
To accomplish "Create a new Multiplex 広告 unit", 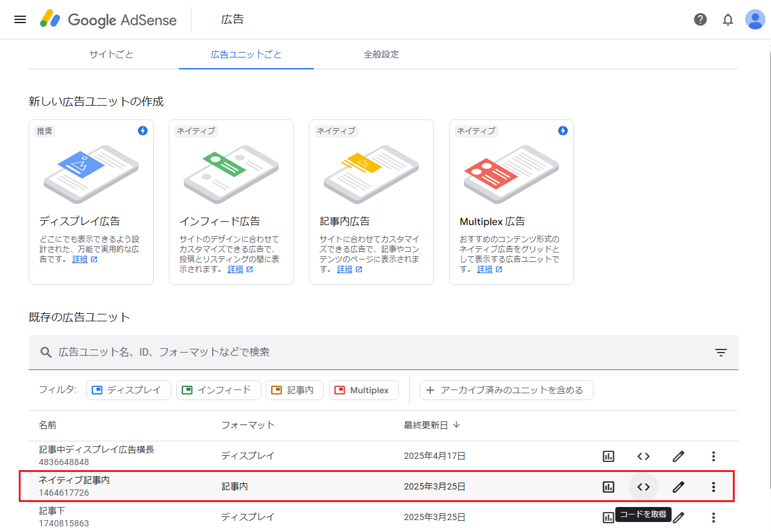I will (x=511, y=203).
